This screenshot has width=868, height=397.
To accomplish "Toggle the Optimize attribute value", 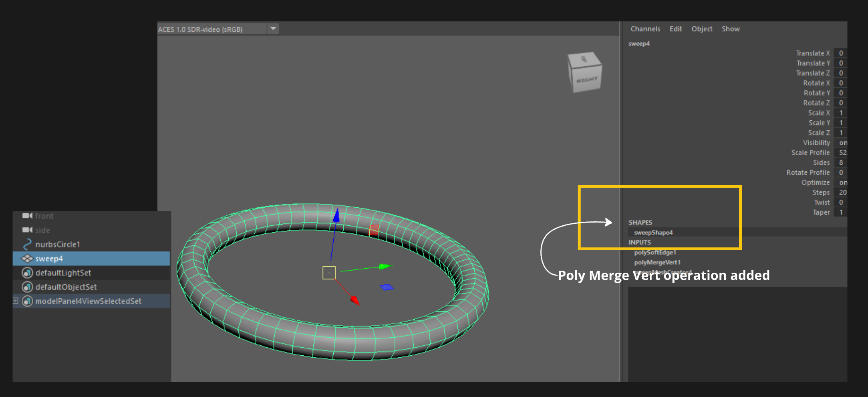I will coord(842,182).
